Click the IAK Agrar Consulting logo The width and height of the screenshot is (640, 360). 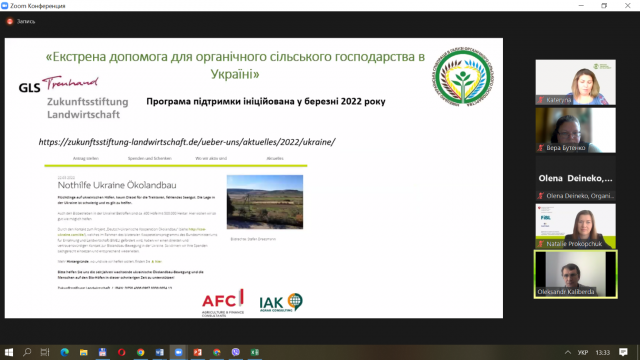pyautogui.click(x=281, y=303)
